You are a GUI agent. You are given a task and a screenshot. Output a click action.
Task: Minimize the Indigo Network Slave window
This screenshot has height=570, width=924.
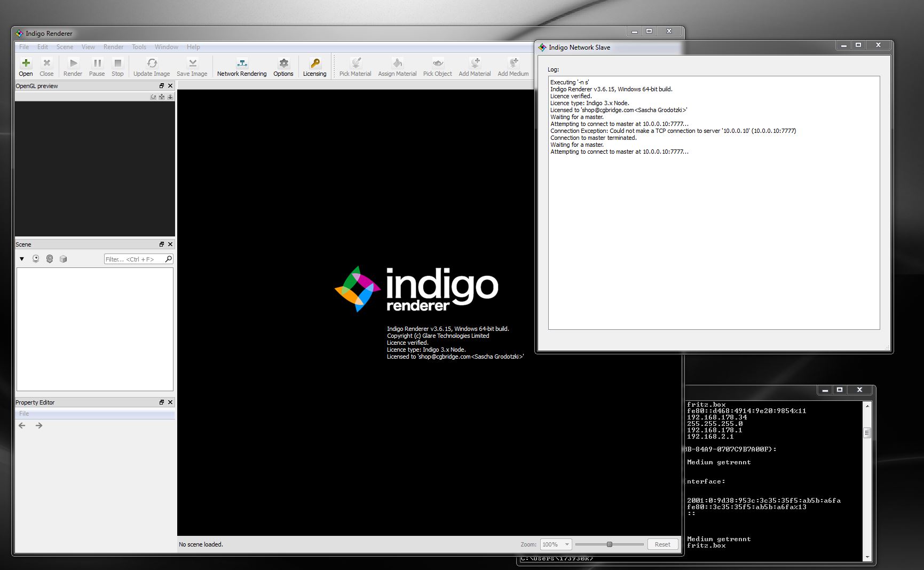[x=844, y=46]
